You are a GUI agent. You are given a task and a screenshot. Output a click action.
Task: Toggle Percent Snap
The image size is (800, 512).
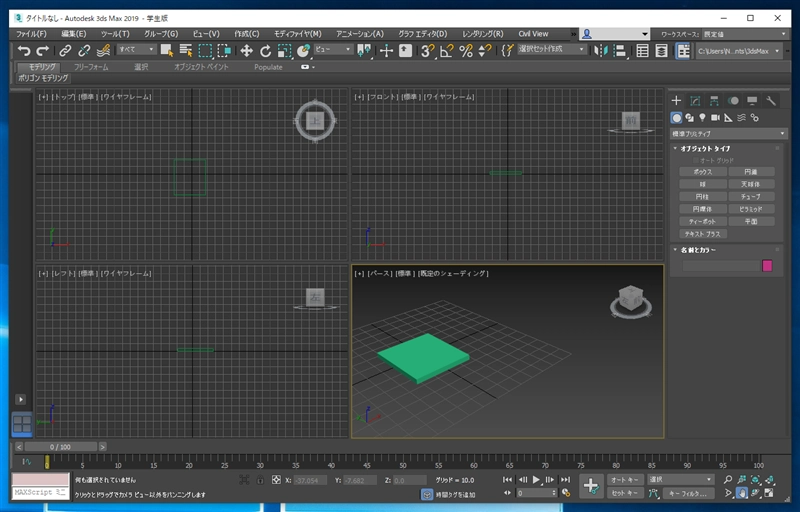coord(466,50)
